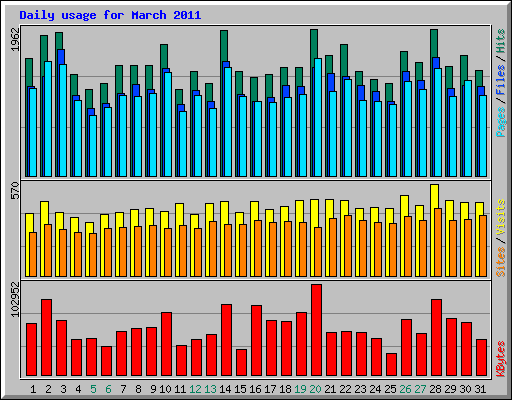
Task: Click day 2 on the x-axis
Action: pos(48,389)
